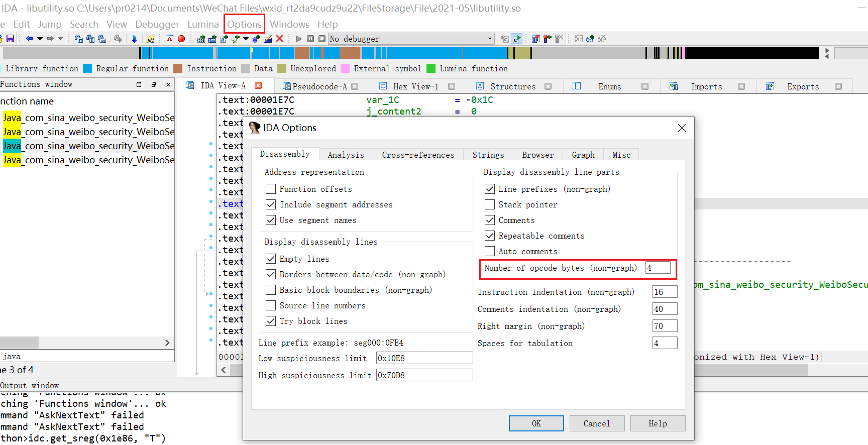Click the blue back navigation arrow
Image resolution: width=868 pixels, height=445 pixels.
(x=29, y=39)
